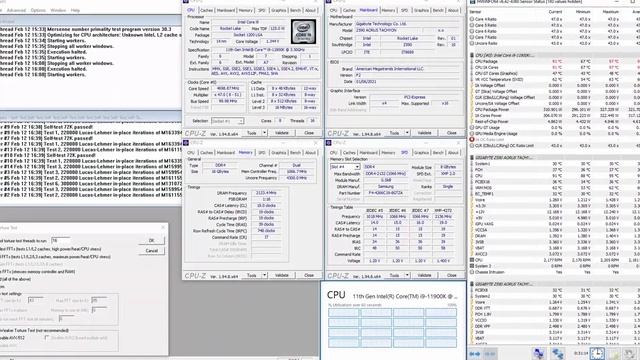This screenshot has height=360, width=640.
Task: Select VR VCC Temperature (SVID) sensor row
Action: [554, 79]
